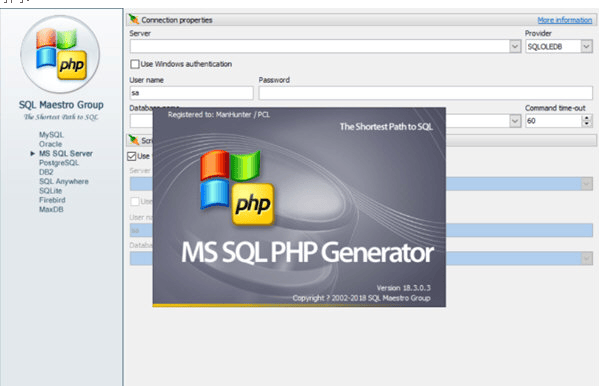
Task: Select Firebird in the sidebar list
Action: (52, 200)
